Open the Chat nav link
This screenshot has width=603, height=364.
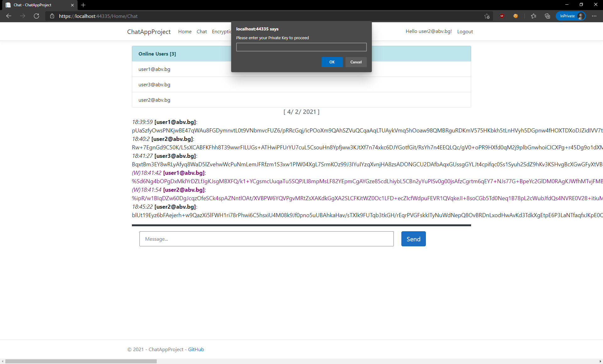click(202, 32)
